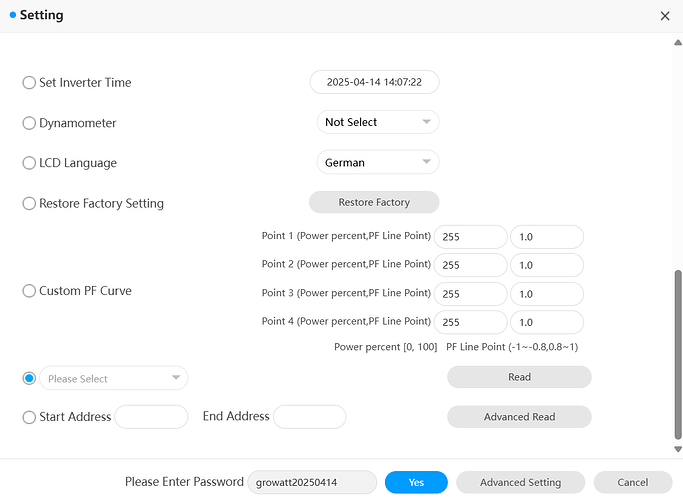The width and height of the screenshot is (683, 500).
Task: Select the Dynamometer radio button
Action: tap(29, 123)
